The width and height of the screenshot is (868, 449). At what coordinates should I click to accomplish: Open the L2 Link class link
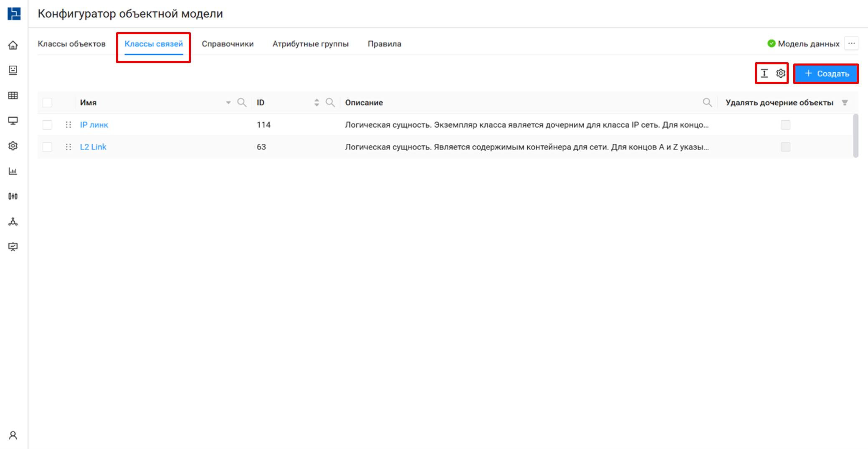pyautogui.click(x=93, y=147)
